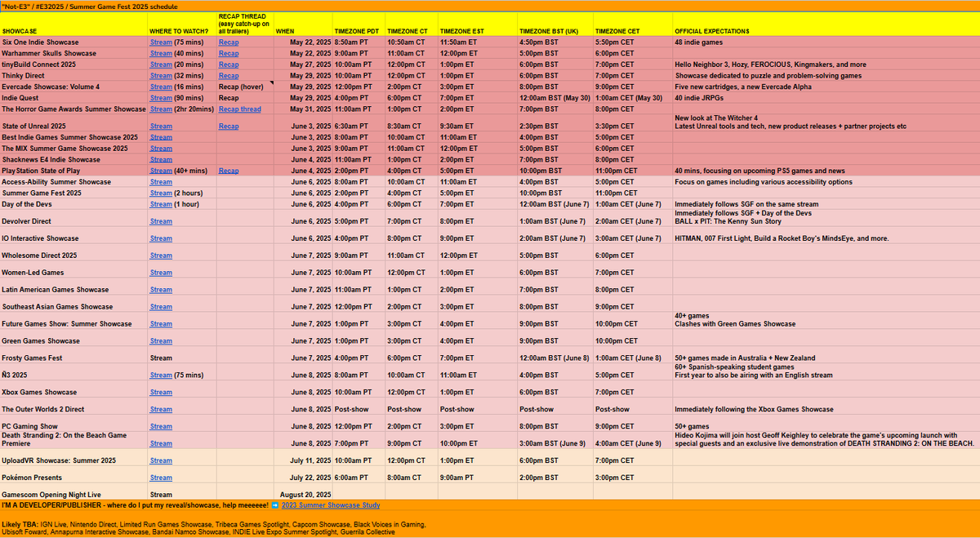Open the MIX Summer Game Showcase Stream link
Screen dimensions: 980x538
point(161,149)
